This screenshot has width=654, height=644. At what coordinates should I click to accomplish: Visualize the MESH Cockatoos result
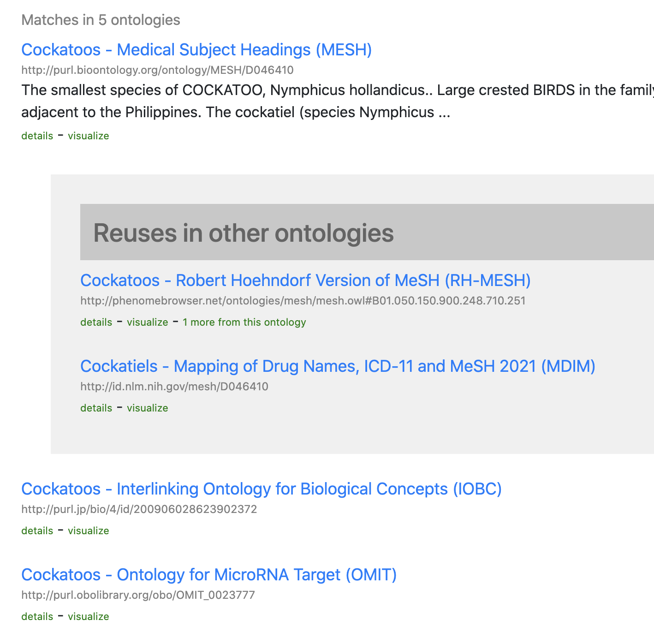click(89, 136)
